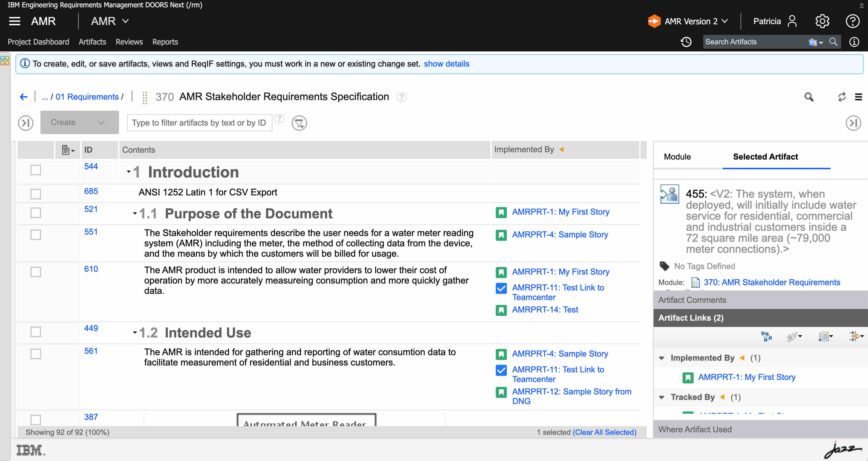This screenshot has width=868, height=461.
Task: Open the column display settings dropdown
Action: 68,150
